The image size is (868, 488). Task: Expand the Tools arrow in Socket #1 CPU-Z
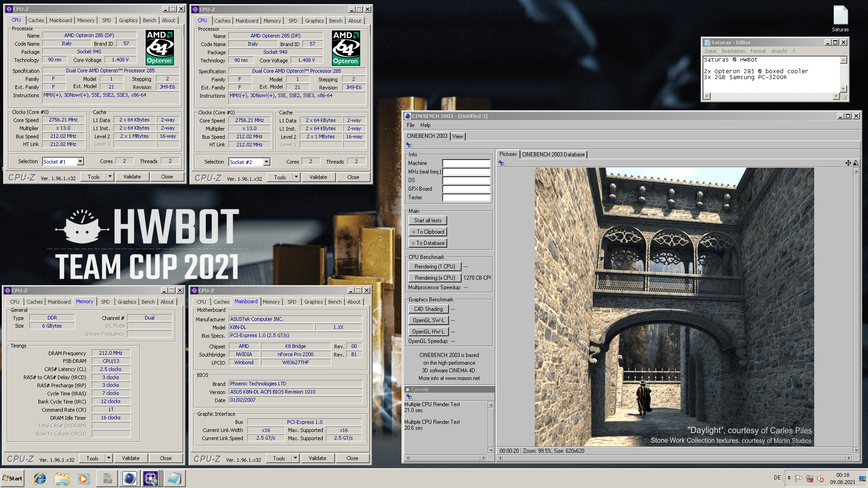click(x=110, y=177)
